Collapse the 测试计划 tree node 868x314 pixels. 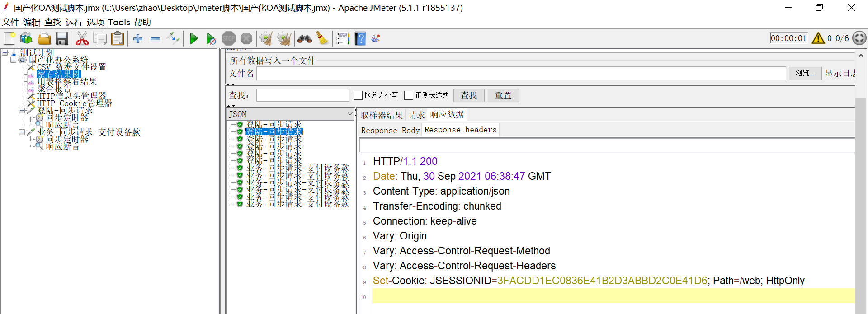[x=5, y=52]
